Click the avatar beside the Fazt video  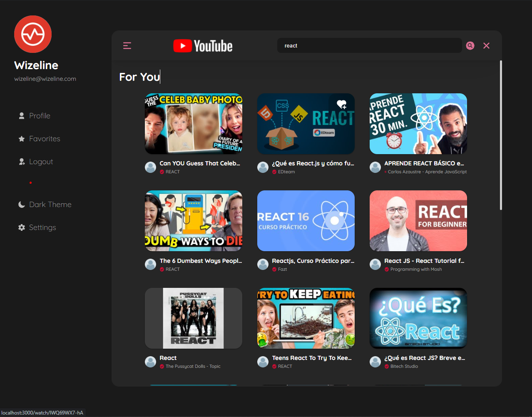point(263,264)
